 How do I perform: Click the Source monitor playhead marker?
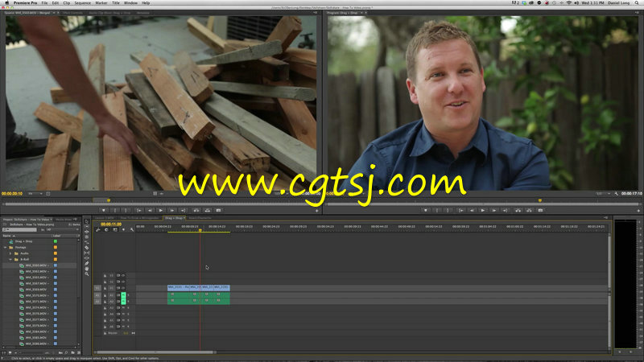[x=109, y=200]
